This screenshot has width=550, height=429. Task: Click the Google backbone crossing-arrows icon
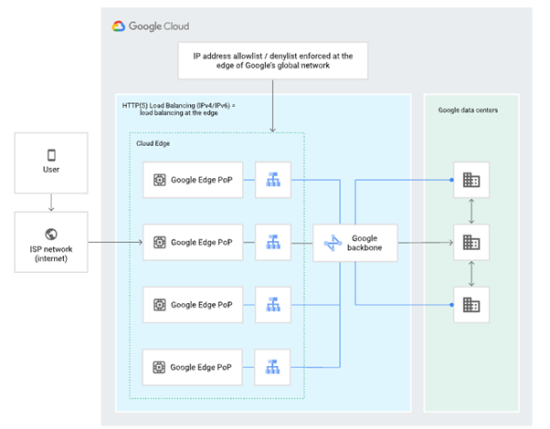333,243
